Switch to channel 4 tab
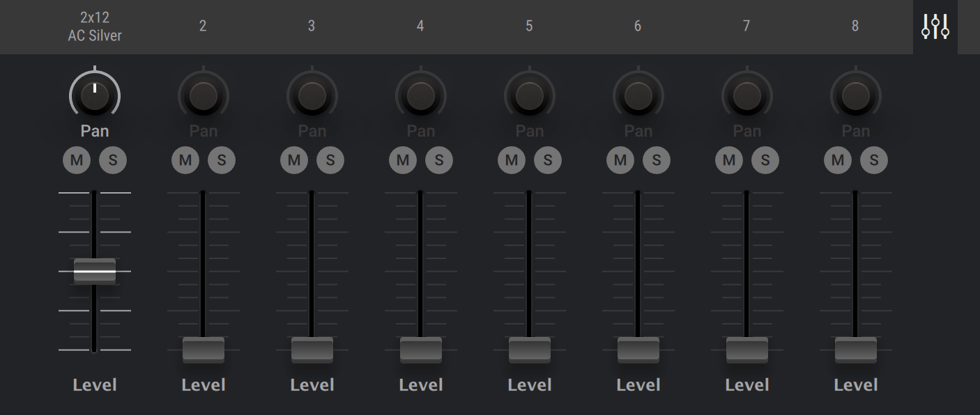This screenshot has height=415, width=980. [x=420, y=27]
